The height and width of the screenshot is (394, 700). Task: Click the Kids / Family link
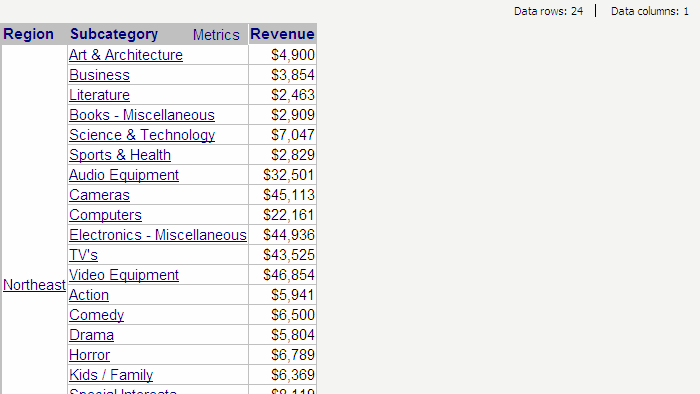(x=111, y=375)
